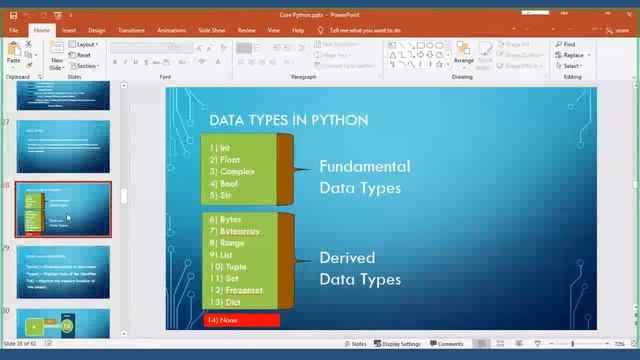The width and height of the screenshot is (640, 360).
Task: Open the View ribbon tab
Action: pyautogui.click(x=273, y=31)
